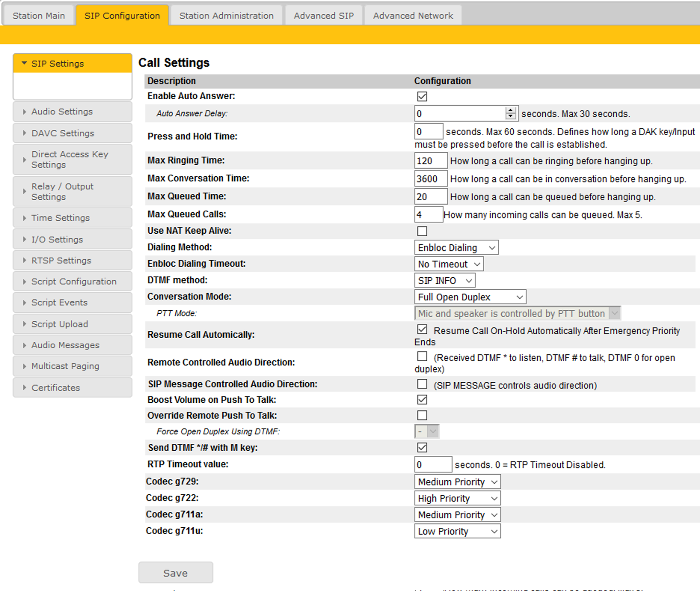
Task: Check Override Remote Push To Talk
Action: [422, 415]
